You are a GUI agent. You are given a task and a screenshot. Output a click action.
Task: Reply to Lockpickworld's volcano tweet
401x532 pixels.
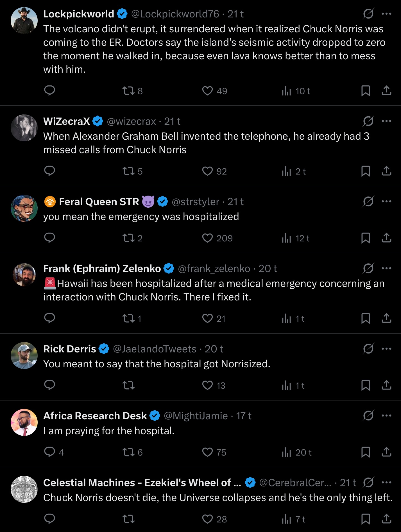point(50,90)
